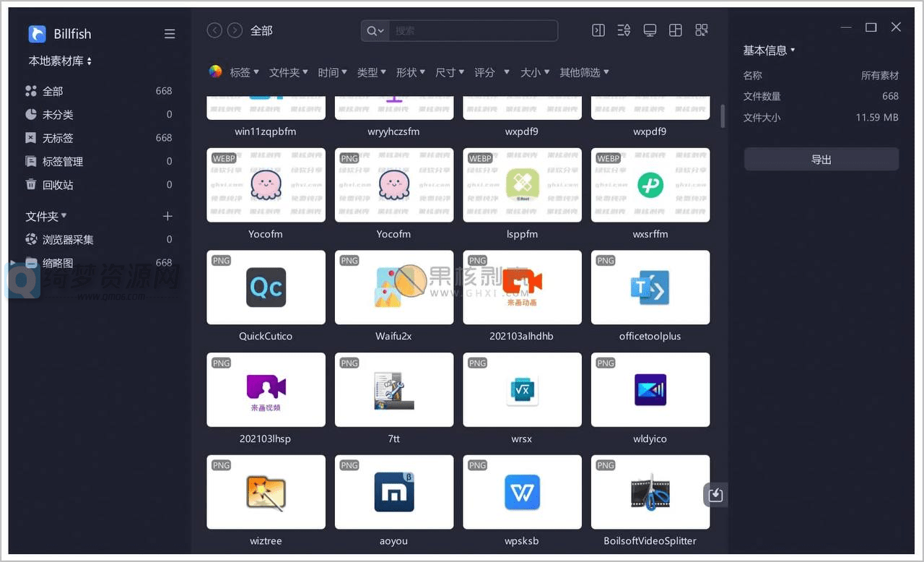The height and width of the screenshot is (562, 924).
Task: Switch to the grid layout icon
Action: coord(676,30)
